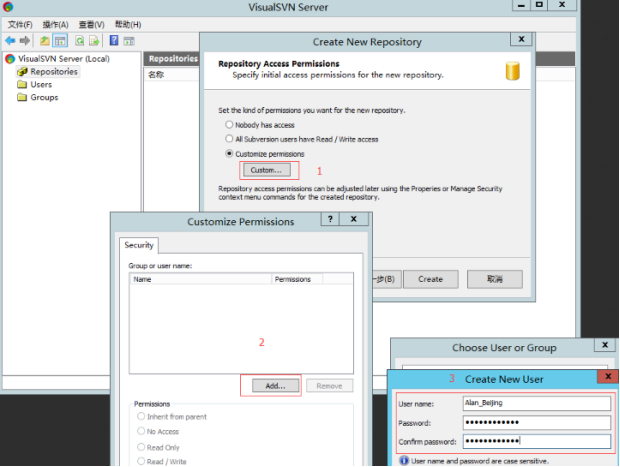Open help via the blue question-mark icon
Screen dimensions: 620x467
[x=114, y=40]
